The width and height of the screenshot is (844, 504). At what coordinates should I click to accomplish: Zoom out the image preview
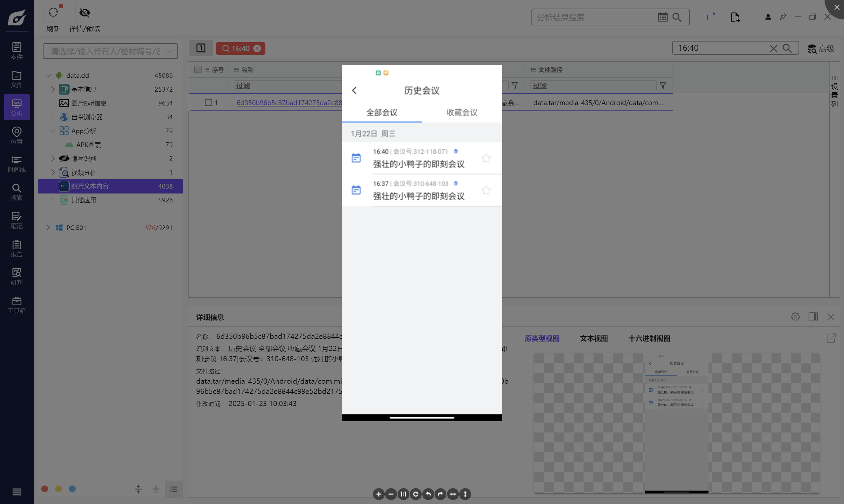(391, 494)
